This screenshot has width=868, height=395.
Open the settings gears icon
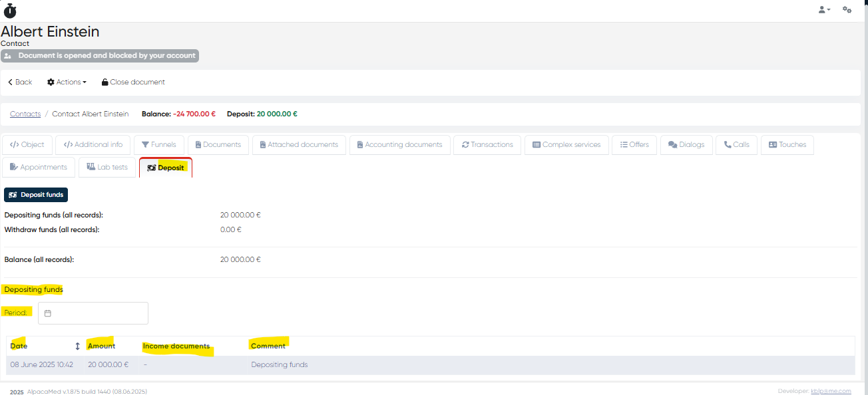[x=847, y=10]
